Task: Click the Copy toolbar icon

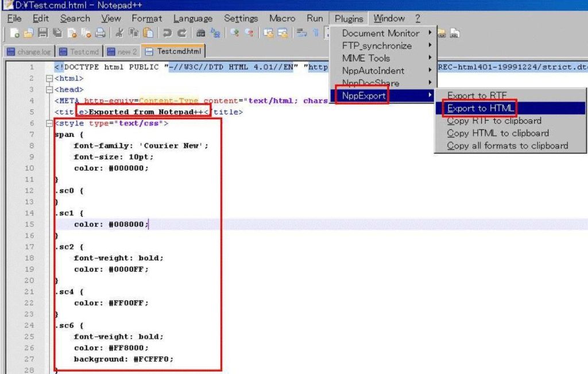Action: tap(133, 33)
